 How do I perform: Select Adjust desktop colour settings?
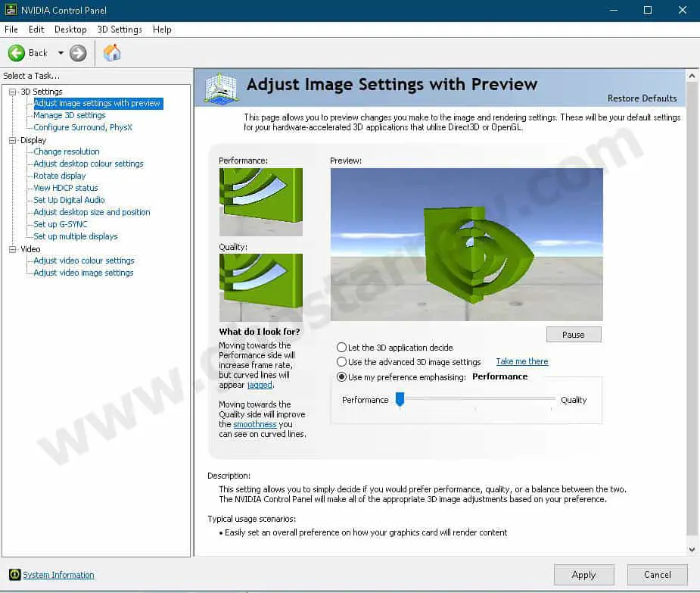click(x=89, y=164)
